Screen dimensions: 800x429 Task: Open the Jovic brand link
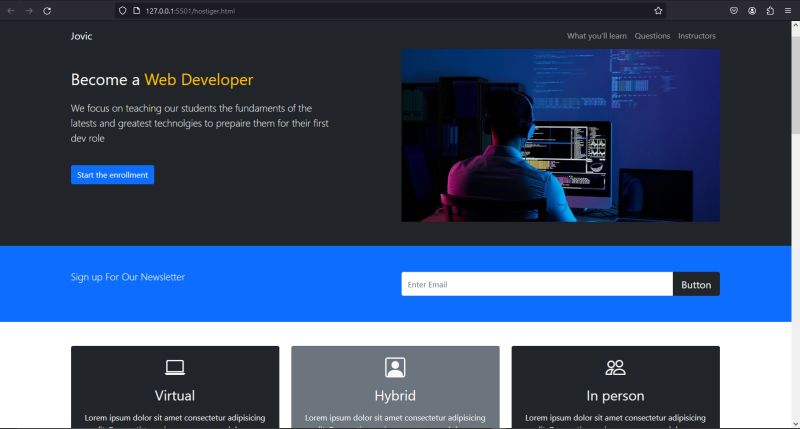(x=82, y=36)
